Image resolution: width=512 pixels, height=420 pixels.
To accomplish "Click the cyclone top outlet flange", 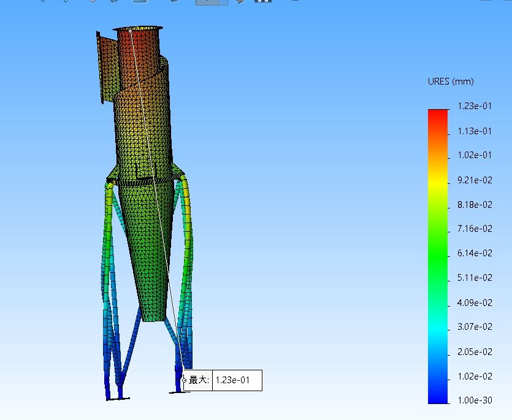I will [138, 28].
